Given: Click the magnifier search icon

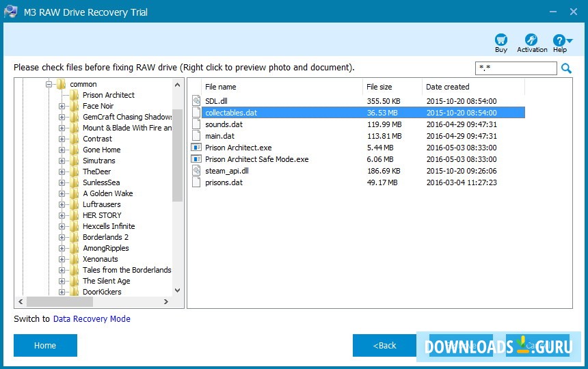Looking at the screenshot, I should tap(566, 68).
